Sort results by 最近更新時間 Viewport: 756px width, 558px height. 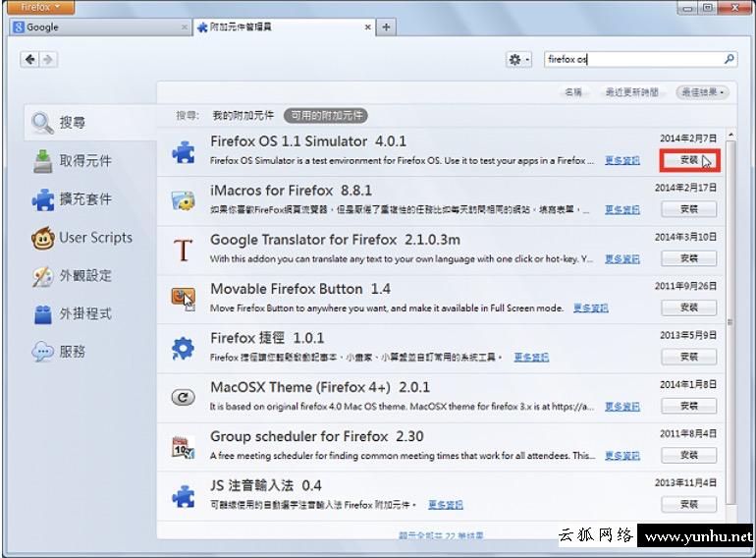click(631, 92)
